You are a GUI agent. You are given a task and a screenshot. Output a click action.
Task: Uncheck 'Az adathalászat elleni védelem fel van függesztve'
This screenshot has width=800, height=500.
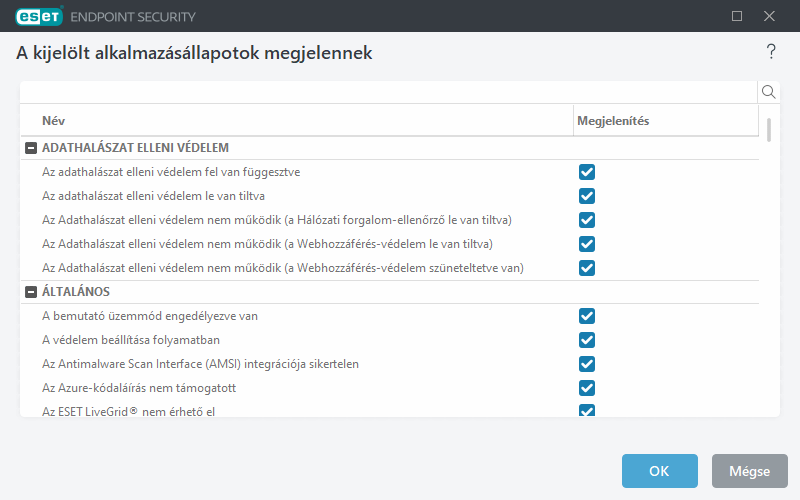[x=587, y=172]
